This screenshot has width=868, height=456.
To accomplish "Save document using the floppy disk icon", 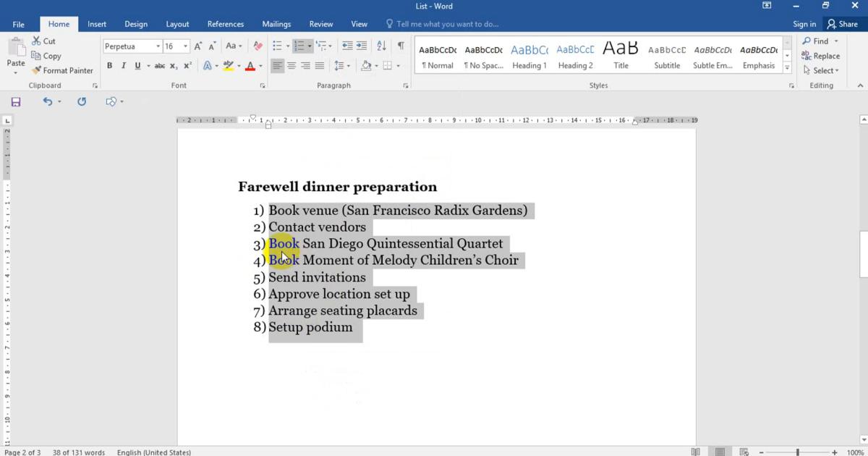I will [x=16, y=102].
